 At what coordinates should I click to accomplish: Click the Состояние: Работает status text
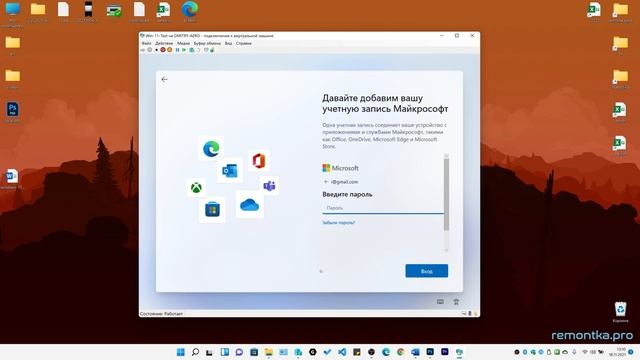point(161,314)
